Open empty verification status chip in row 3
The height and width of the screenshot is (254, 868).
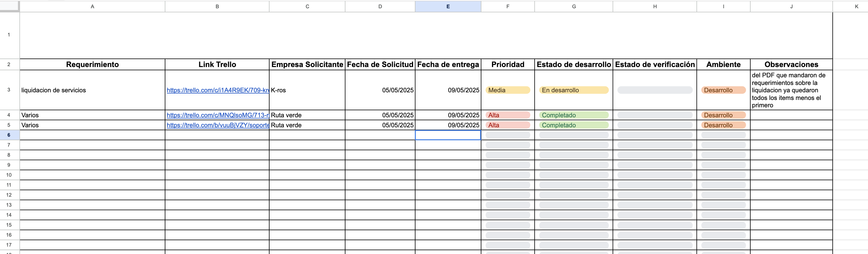(654, 90)
